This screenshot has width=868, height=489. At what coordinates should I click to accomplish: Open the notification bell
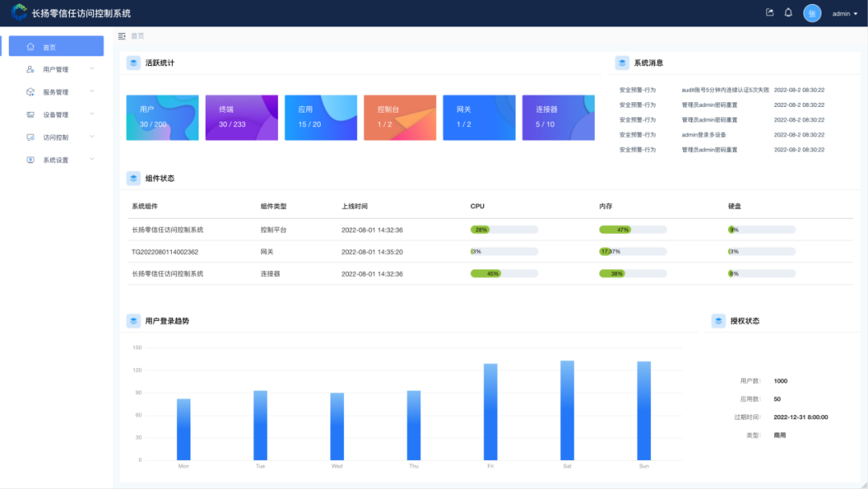(788, 13)
